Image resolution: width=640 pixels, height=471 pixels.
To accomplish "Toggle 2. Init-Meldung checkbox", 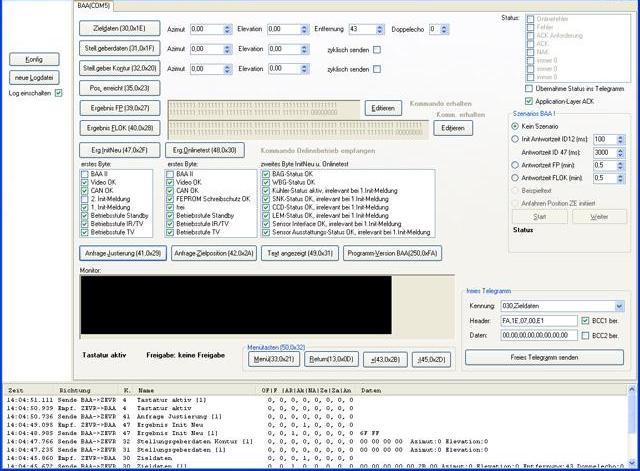I will (x=84, y=199).
